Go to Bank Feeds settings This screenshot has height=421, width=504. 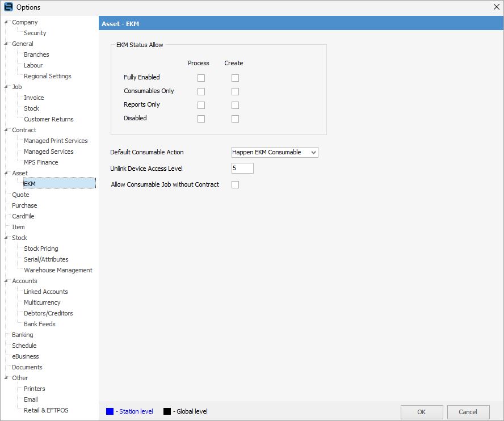click(x=39, y=324)
